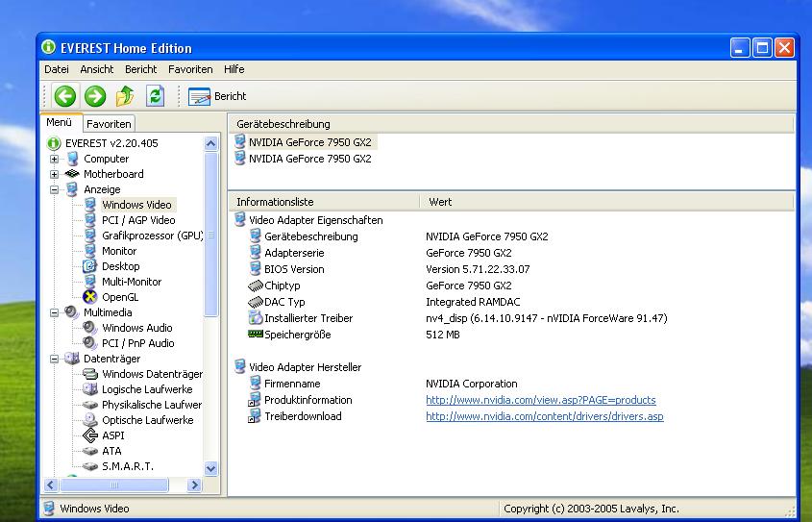This screenshot has width=812, height=522.
Task: Select S.M.A.R.T. in the tree
Action: (128, 466)
